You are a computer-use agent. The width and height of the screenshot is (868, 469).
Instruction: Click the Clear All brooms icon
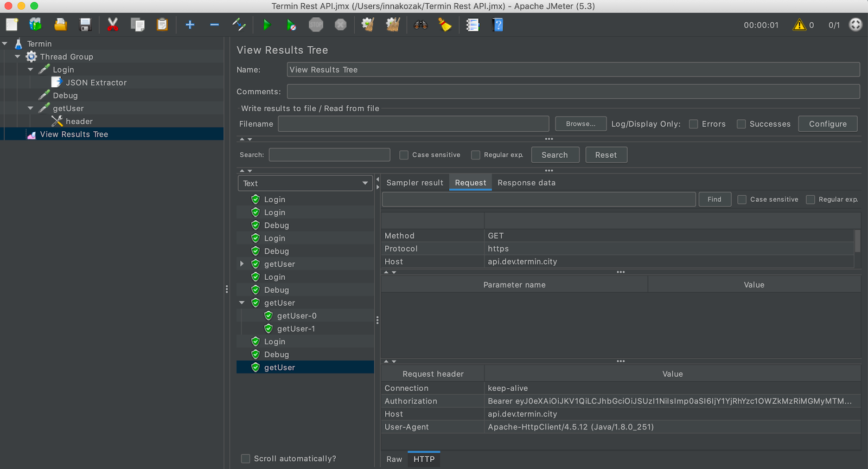[393, 24]
